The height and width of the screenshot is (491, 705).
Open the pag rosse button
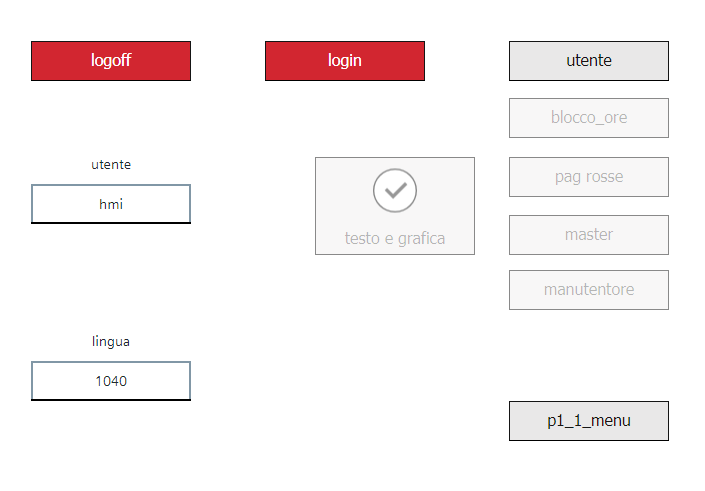pyautogui.click(x=588, y=177)
